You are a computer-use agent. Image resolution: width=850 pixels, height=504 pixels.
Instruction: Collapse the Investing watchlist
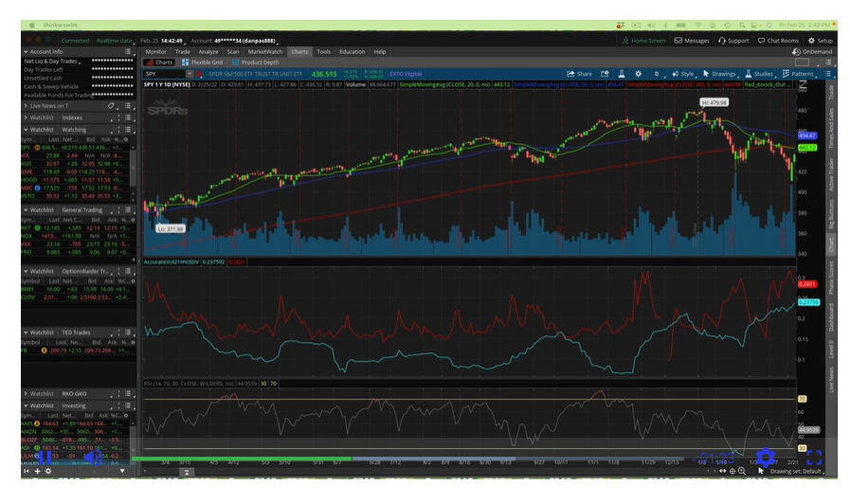26,405
